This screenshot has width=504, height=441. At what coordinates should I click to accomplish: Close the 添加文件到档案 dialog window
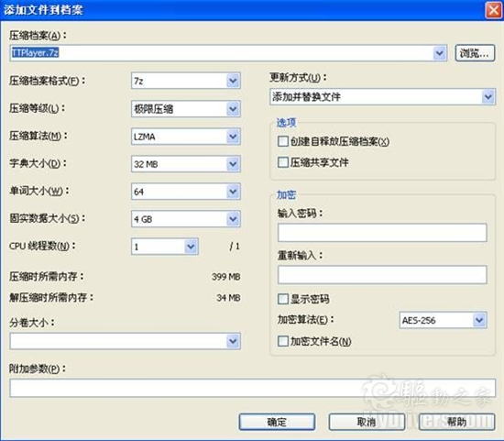click(x=493, y=10)
